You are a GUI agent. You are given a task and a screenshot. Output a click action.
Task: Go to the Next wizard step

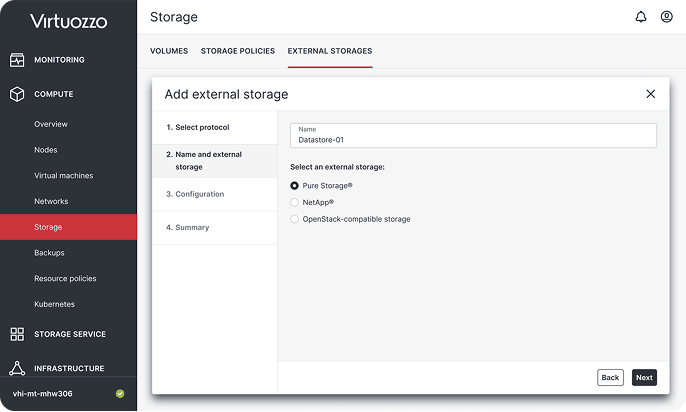[644, 377]
